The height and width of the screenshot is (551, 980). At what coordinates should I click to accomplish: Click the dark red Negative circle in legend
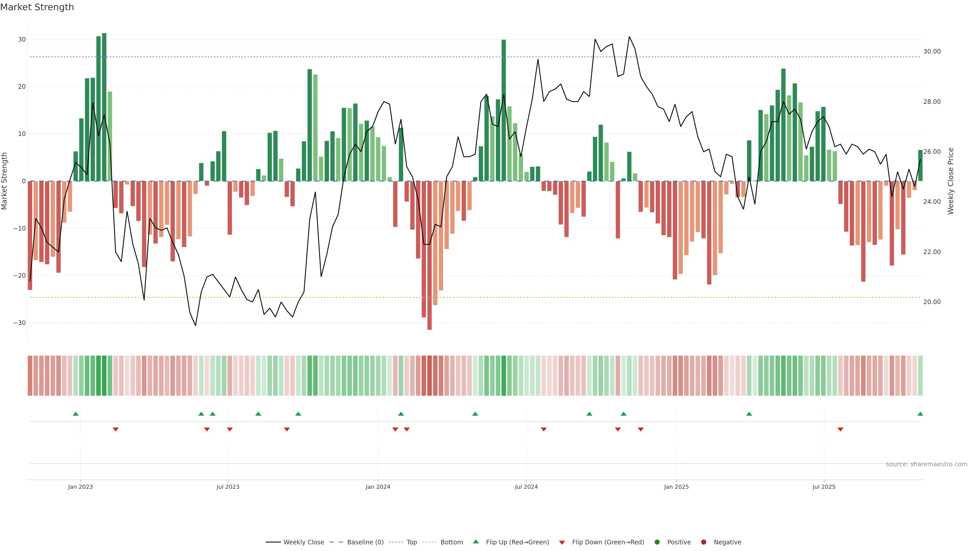[x=703, y=542]
